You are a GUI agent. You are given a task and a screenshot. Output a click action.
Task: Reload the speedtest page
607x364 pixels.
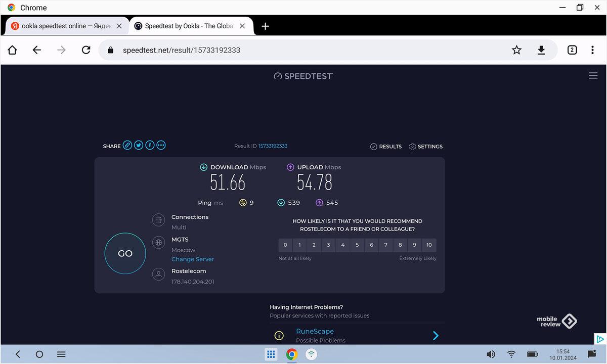[x=86, y=50]
